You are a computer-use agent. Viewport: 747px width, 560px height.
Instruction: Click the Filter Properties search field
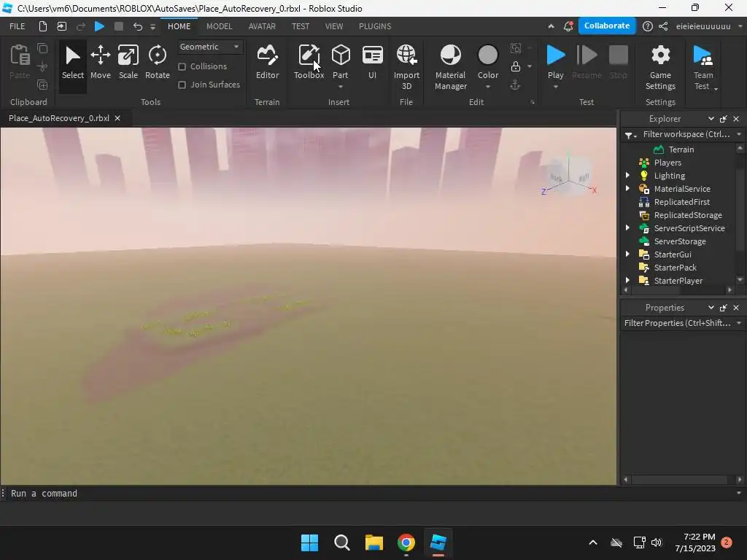678,323
